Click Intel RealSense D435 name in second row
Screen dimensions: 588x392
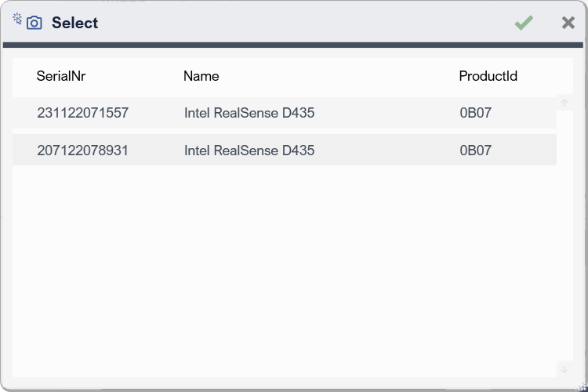[249, 150]
